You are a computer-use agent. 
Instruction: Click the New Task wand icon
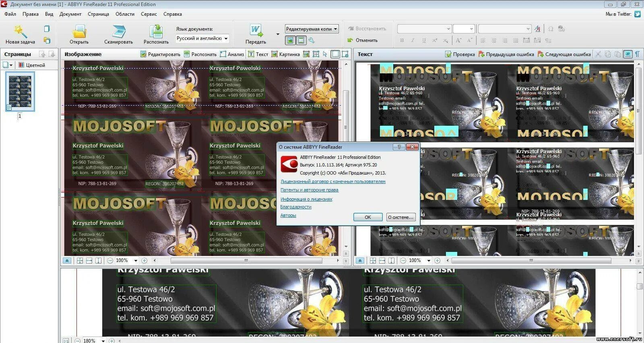pyautogui.click(x=20, y=31)
